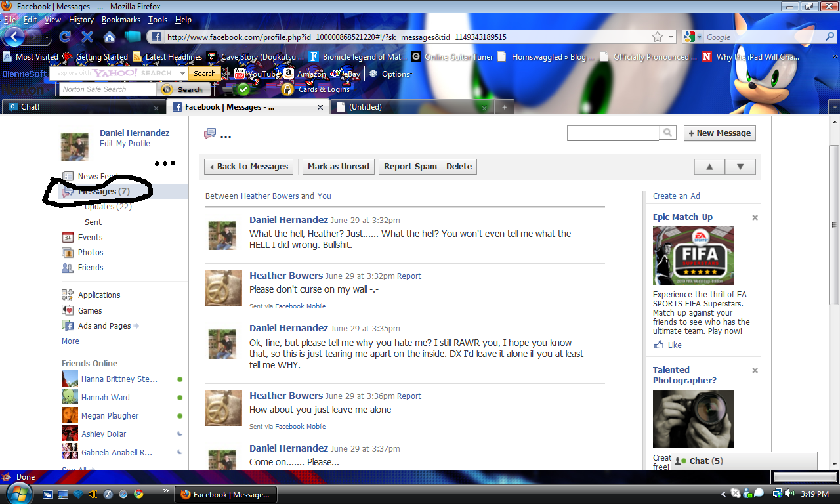The height and width of the screenshot is (504, 840).
Task: Close the Talented Photographer ad
Action: (x=755, y=370)
